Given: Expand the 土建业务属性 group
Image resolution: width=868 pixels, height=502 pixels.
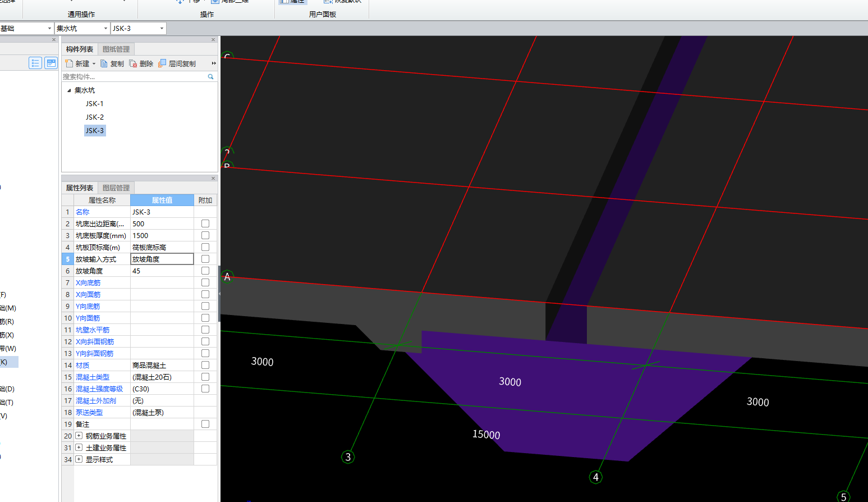Looking at the screenshot, I should [79, 448].
